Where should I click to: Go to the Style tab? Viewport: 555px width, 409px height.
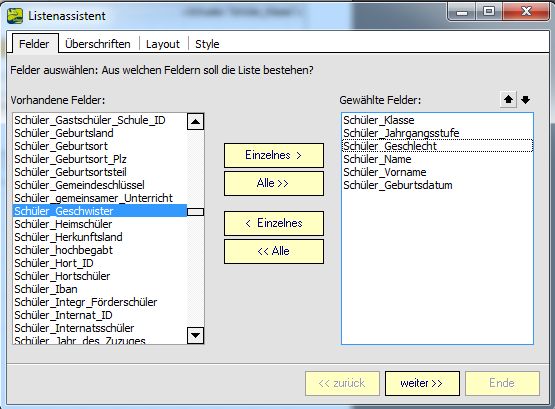207,44
